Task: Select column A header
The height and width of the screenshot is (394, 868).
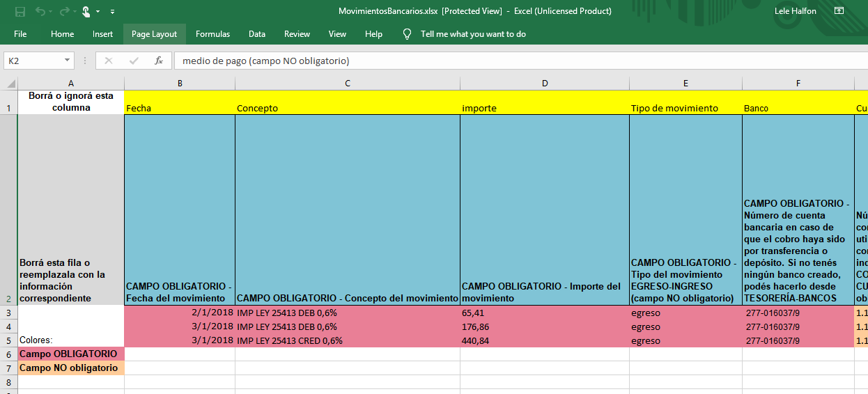Action: coord(71,83)
